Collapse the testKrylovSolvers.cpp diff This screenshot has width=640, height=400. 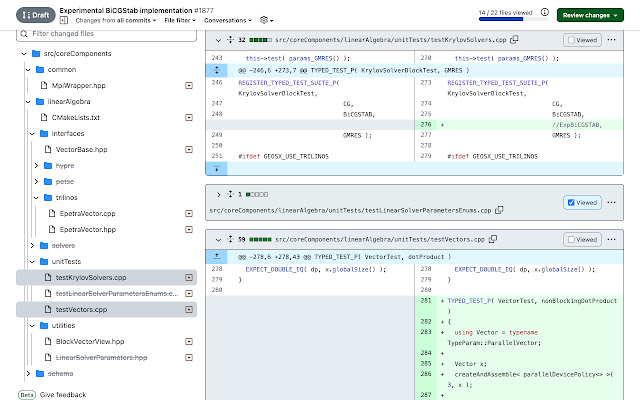218,40
